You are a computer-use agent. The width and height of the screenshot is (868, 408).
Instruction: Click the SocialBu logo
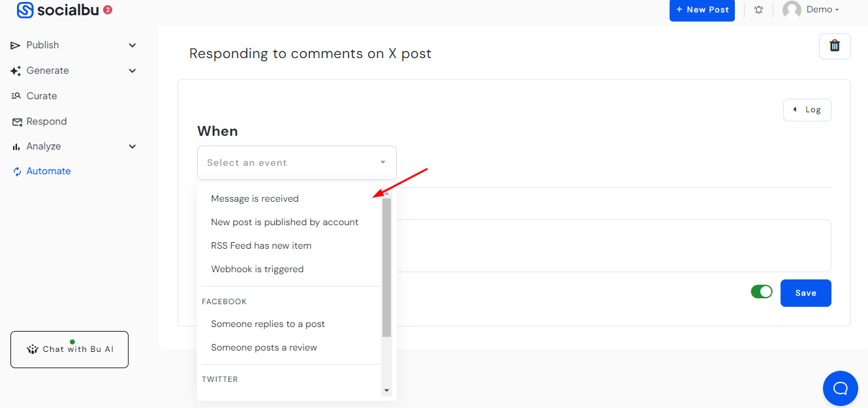(59, 10)
